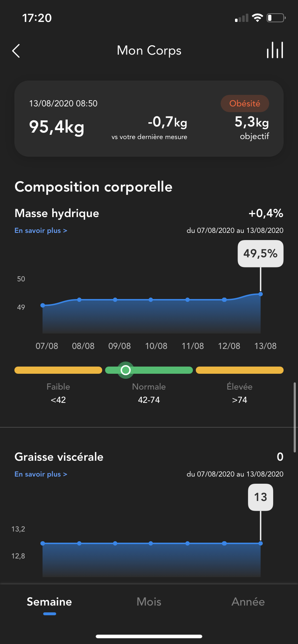Select the Année tab
Viewport: 298px width, 644px height.
(x=248, y=602)
